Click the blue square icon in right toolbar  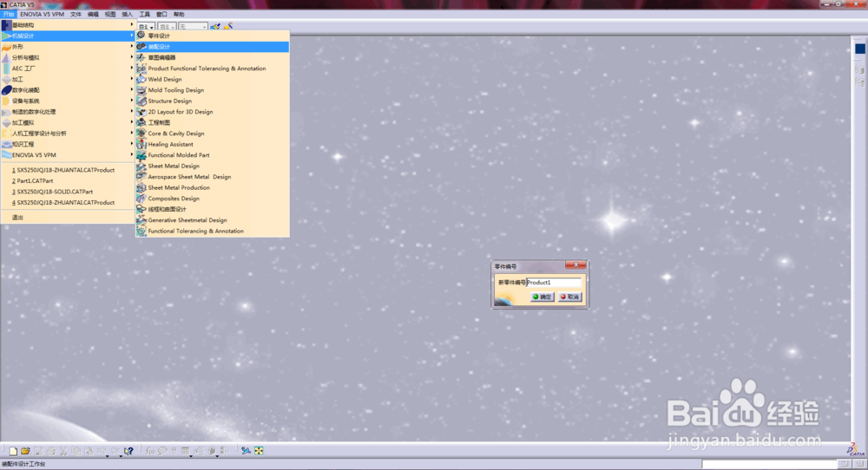tap(859, 49)
